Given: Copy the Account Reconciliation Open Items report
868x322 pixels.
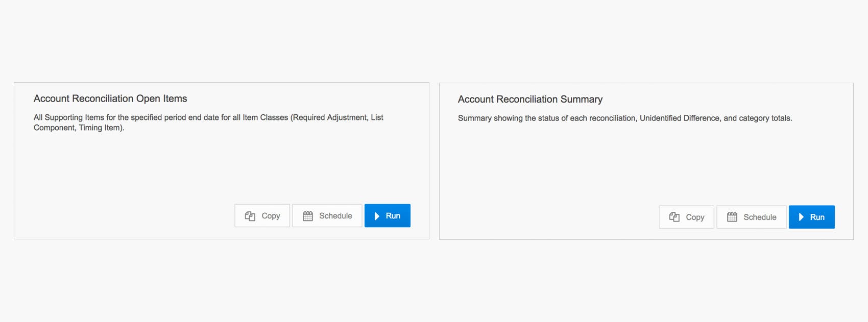Looking at the screenshot, I should (262, 216).
